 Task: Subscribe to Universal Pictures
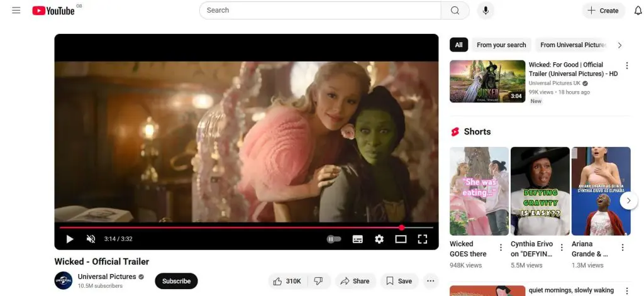click(176, 281)
